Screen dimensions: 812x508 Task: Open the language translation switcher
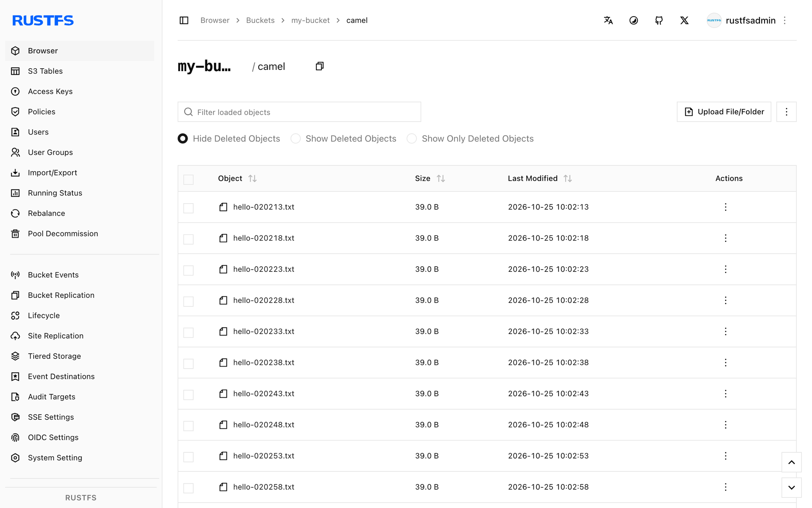(608, 20)
